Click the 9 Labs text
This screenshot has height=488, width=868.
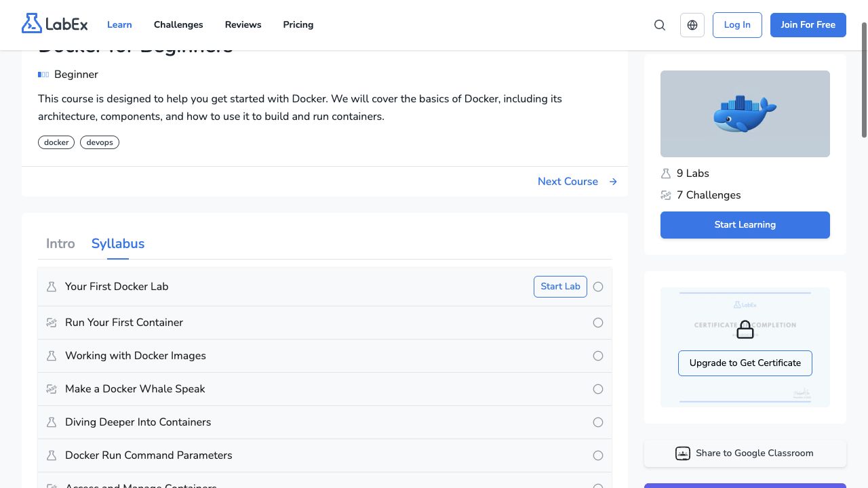click(693, 174)
